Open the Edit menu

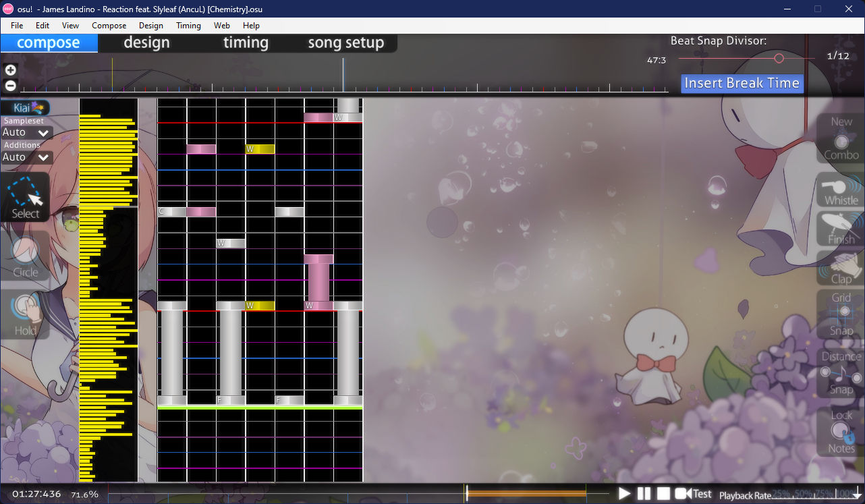(43, 25)
